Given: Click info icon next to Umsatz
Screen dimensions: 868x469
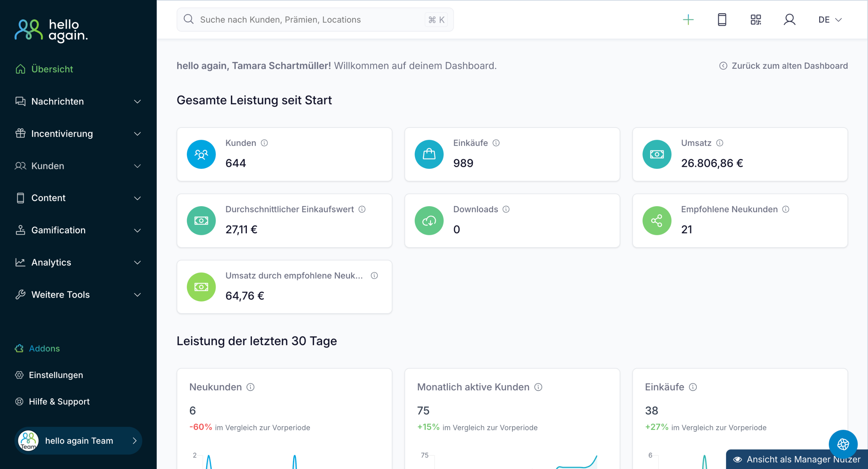Looking at the screenshot, I should click(719, 143).
